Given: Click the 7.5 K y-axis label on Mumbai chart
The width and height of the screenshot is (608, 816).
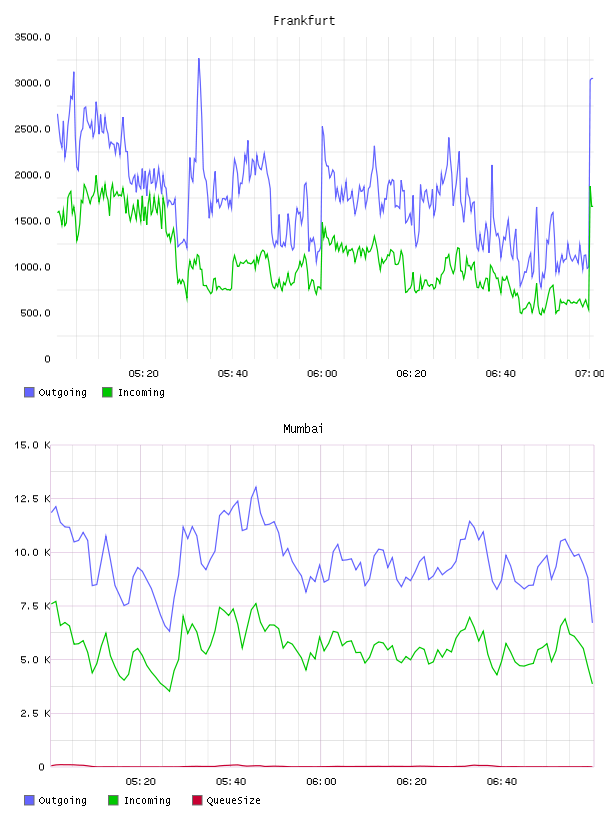Looking at the screenshot, I should point(35,606).
